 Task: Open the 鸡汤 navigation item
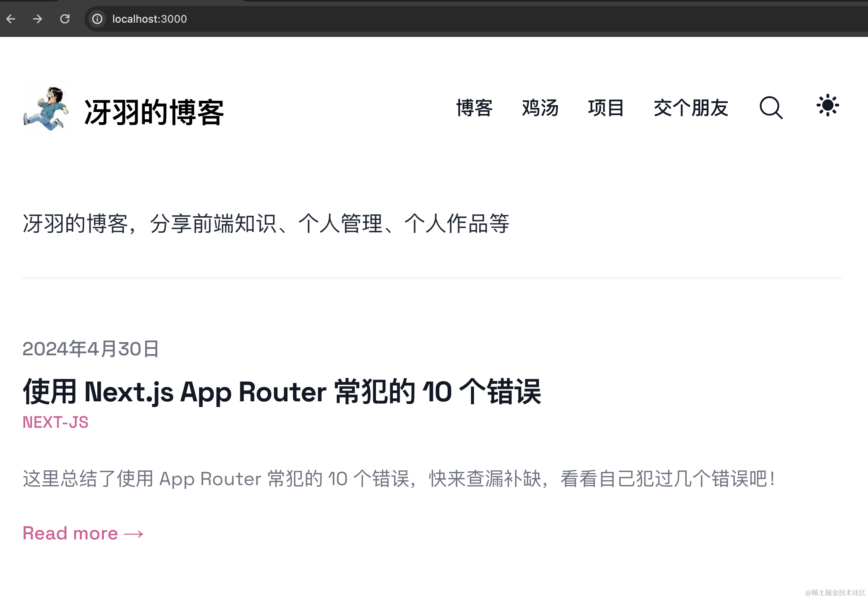coord(540,108)
